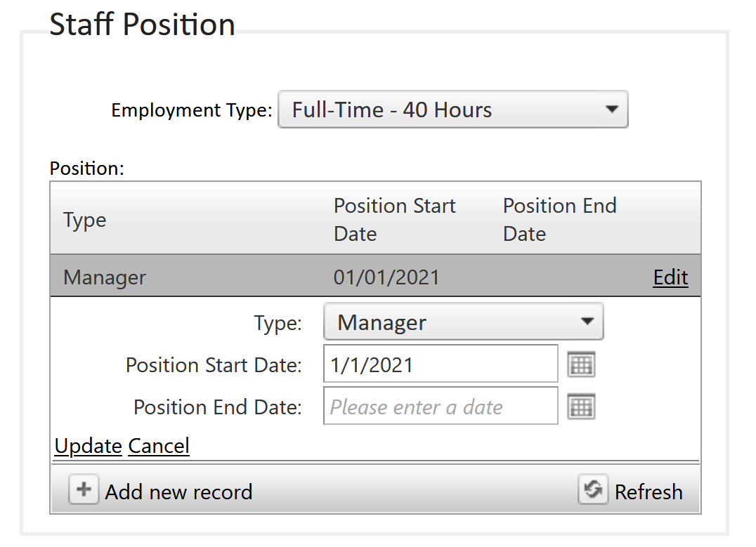Open the Type dropdown showing Manager
Image resolution: width=756 pixels, height=547 pixels.
(463, 322)
